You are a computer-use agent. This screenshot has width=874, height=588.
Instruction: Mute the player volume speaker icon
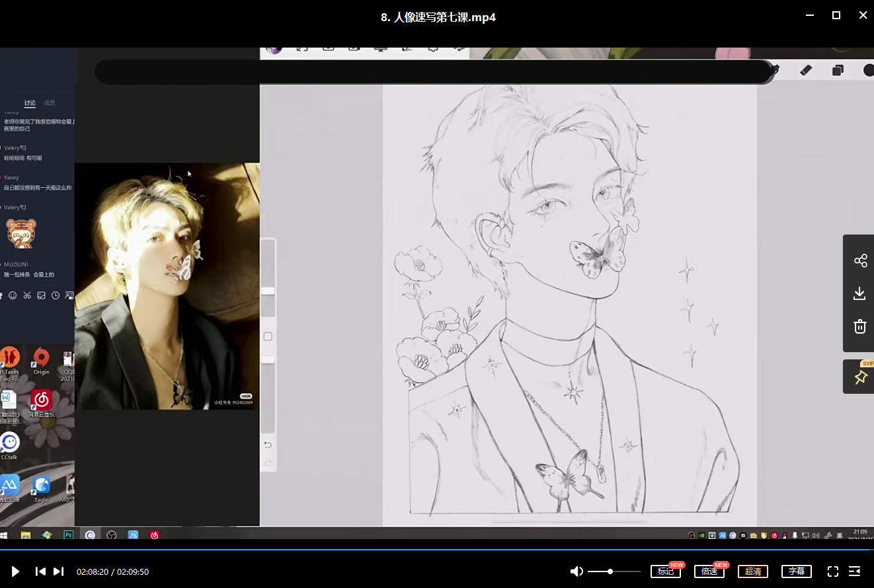576,571
